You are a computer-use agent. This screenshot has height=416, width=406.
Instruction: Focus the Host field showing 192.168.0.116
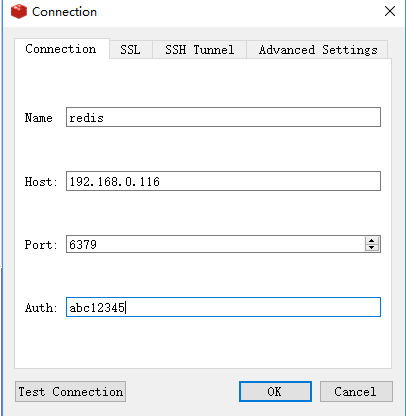(223, 181)
